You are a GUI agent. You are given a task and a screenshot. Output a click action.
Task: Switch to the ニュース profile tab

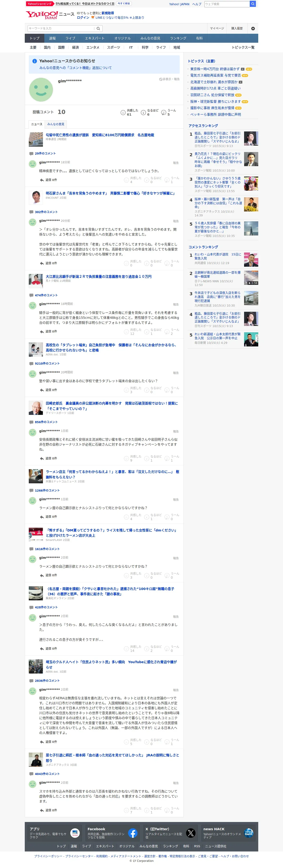click(37, 124)
